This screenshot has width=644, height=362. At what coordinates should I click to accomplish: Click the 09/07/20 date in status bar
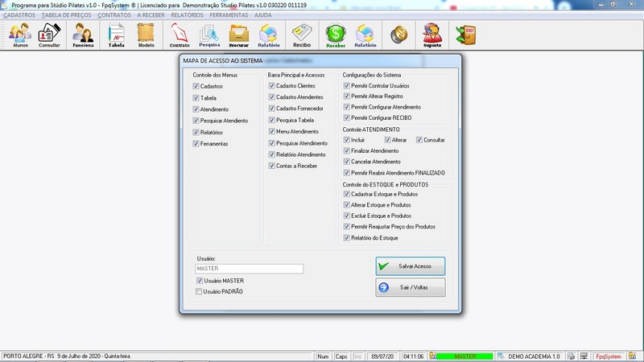382,356
